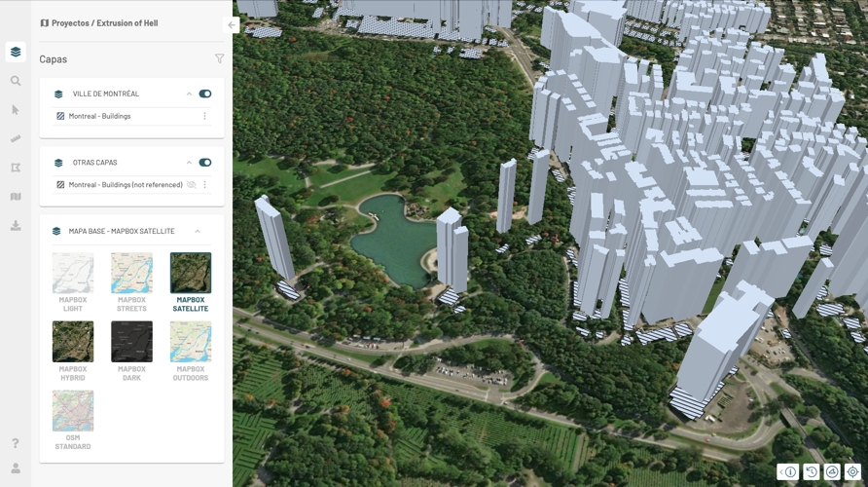Show the hidden Montreal Buildings (not referenced) layer

[x=192, y=185]
